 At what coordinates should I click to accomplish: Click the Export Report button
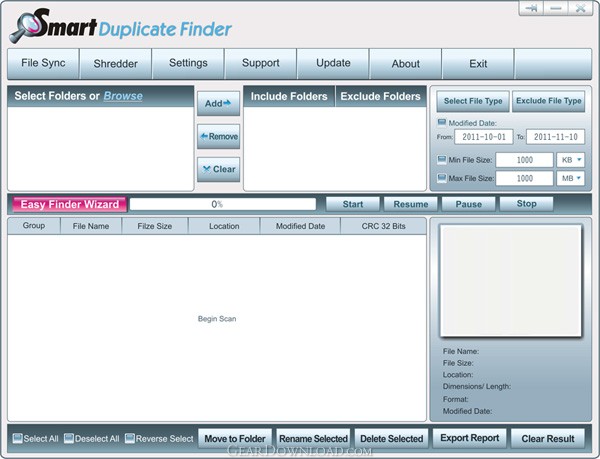[x=470, y=438]
